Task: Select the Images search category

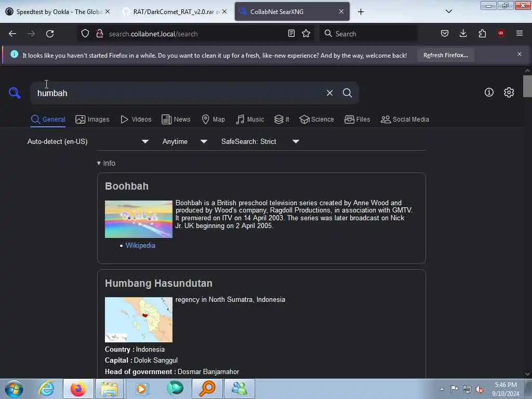Action: click(x=92, y=119)
